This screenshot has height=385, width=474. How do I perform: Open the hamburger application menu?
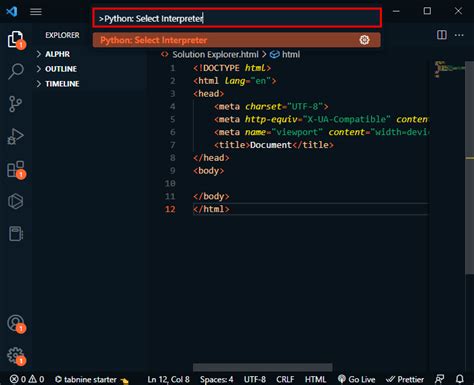[36, 12]
